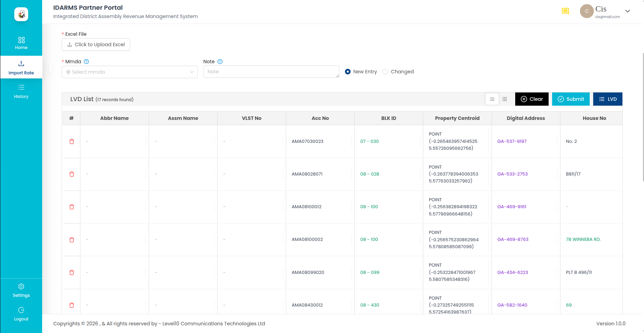Click the Acc No column header
The image size is (644, 333).
pyautogui.click(x=320, y=118)
